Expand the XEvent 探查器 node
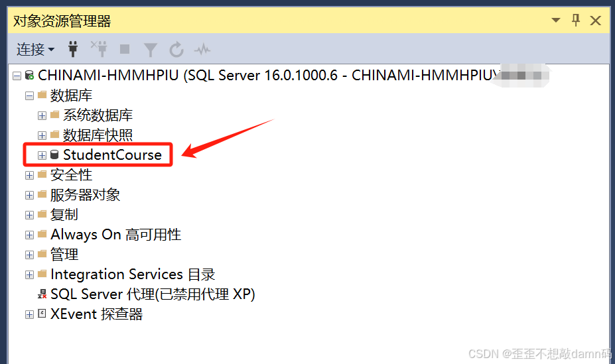 29,315
